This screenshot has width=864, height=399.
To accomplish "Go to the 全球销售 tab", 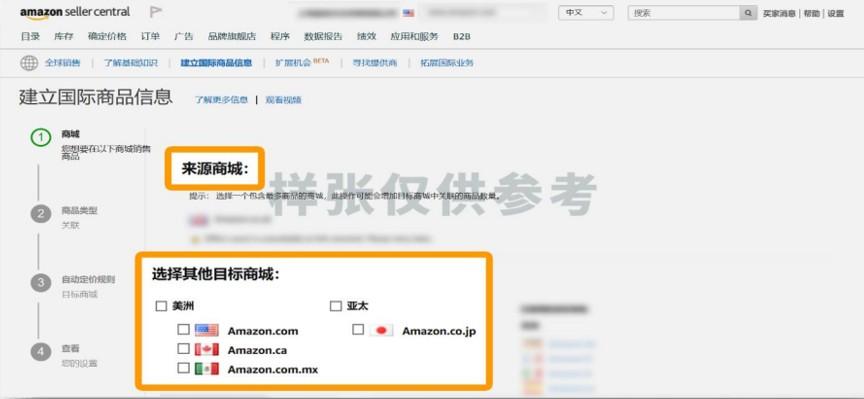I will click(62, 63).
